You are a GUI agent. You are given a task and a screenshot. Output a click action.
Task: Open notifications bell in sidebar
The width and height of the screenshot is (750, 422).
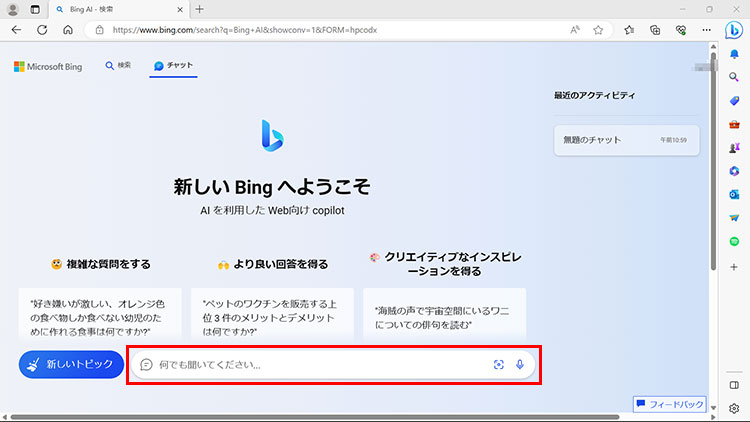[734, 54]
